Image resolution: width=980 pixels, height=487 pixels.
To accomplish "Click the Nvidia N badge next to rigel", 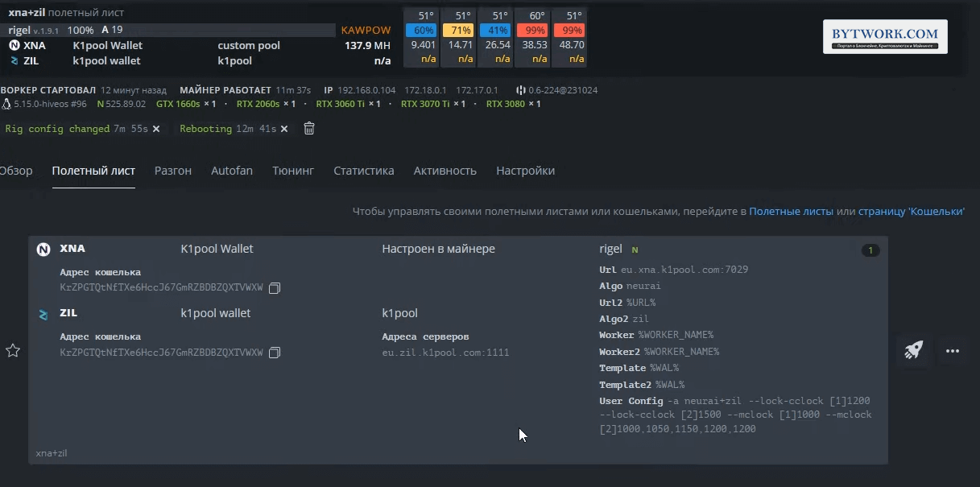I will 635,250.
